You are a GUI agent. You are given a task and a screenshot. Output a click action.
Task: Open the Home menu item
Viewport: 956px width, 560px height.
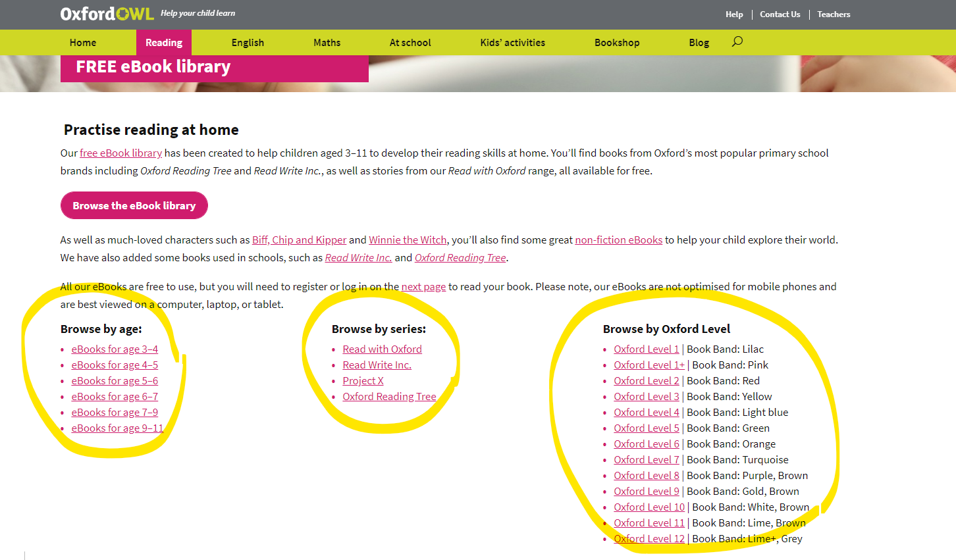coord(83,43)
